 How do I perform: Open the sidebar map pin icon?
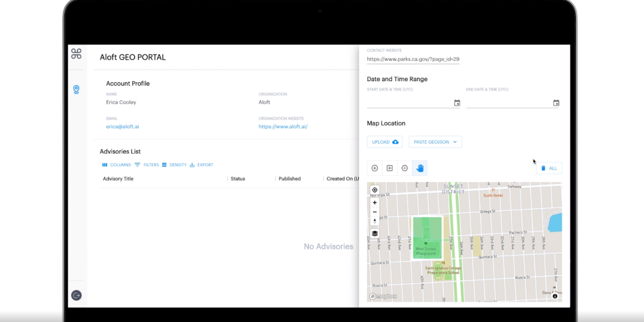point(76,90)
